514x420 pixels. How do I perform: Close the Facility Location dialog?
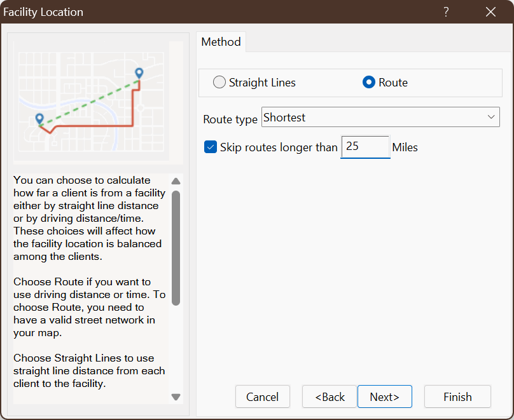tap(490, 12)
